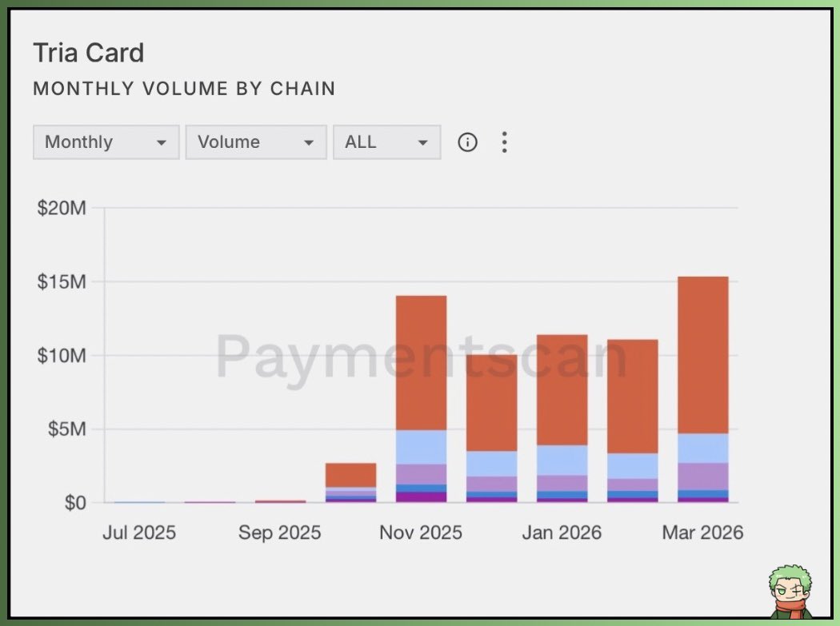
Task: Click the Monthly Volume By Chain subtitle
Action: (x=184, y=89)
